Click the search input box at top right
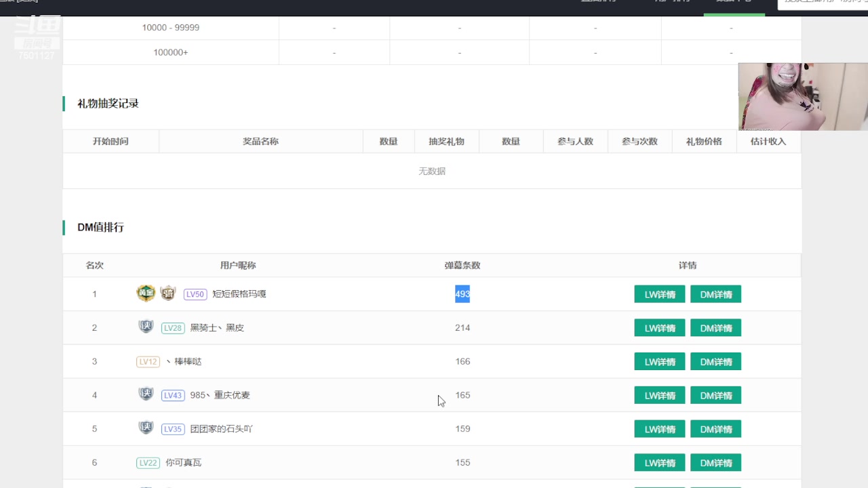 [824, 3]
